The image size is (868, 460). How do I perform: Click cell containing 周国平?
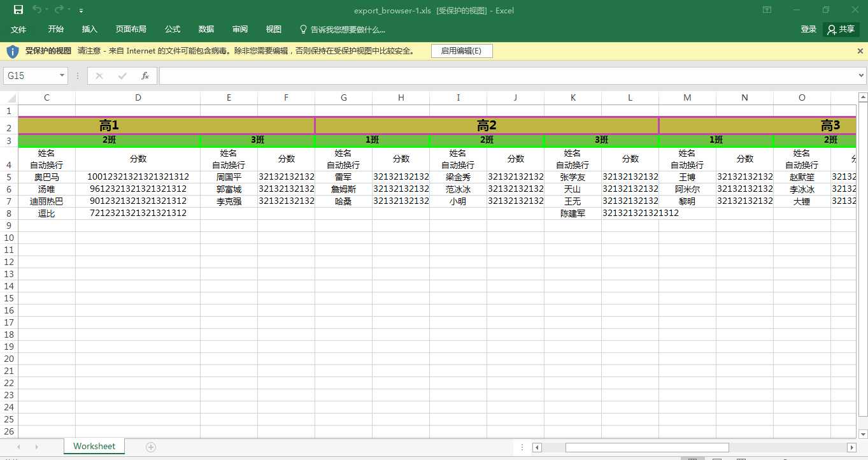pyautogui.click(x=229, y=177)
